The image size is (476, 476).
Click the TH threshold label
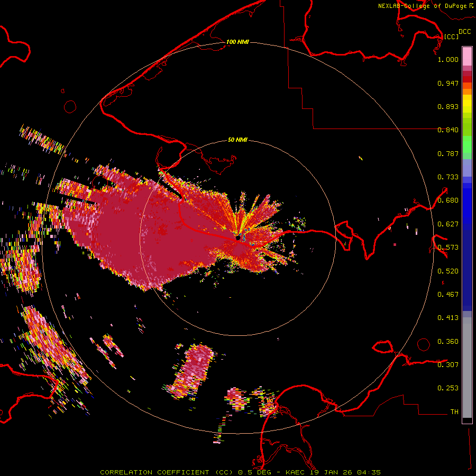(x=454, y=412)
